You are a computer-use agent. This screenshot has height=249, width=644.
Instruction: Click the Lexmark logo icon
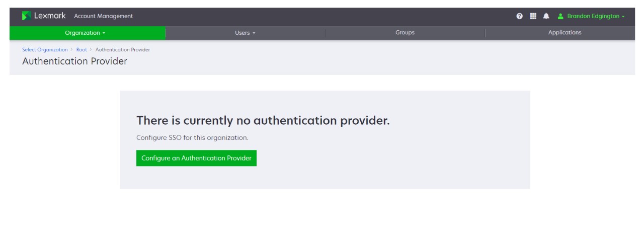(x=27, y=16)
